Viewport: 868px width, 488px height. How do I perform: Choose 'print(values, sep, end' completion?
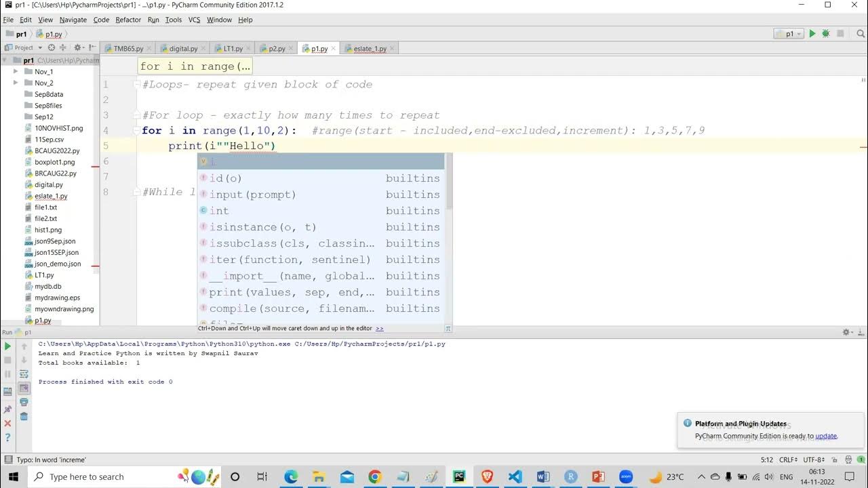321,292
